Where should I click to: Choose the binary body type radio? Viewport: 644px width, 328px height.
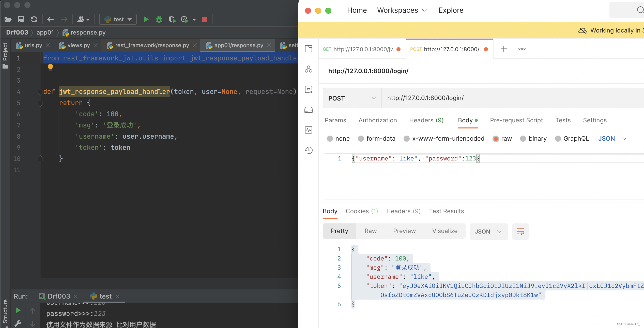[523, 139]
